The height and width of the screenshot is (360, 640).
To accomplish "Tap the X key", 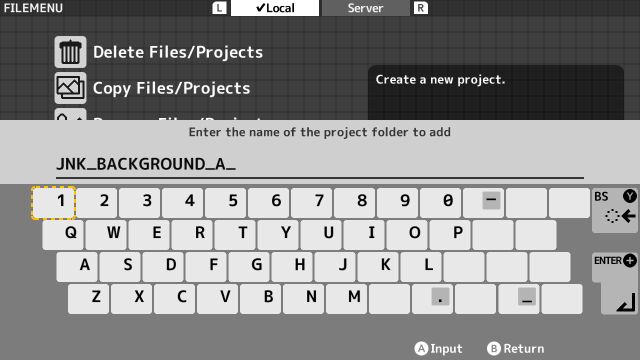I will click(132, 299).
